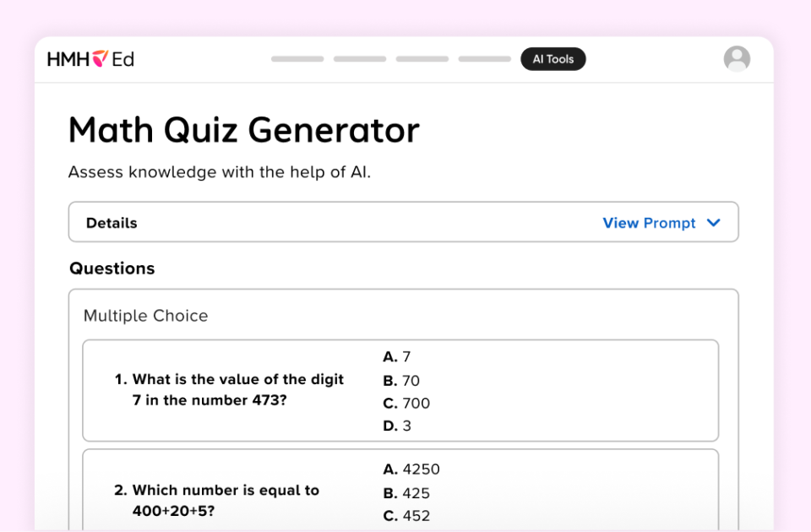Open the Questions section header
Viewport: 811px width, 532px height.
pyautogui.click(x=112, y=268)
